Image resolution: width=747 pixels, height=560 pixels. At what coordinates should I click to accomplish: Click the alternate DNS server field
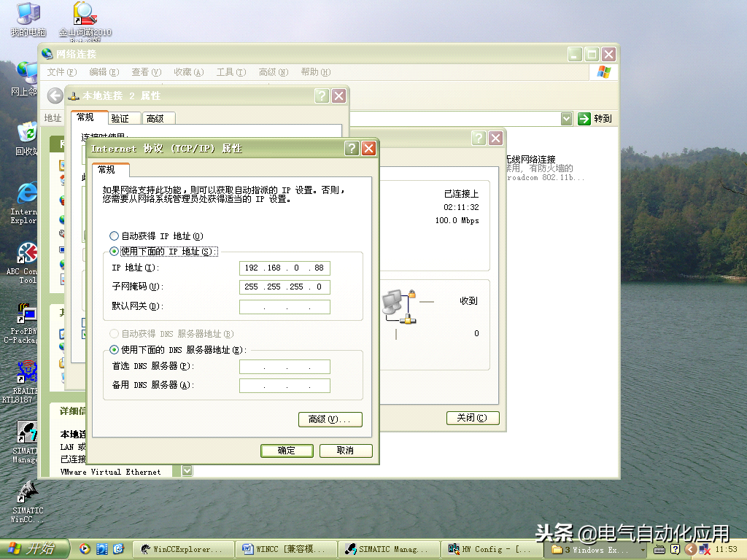coord(285,385)
